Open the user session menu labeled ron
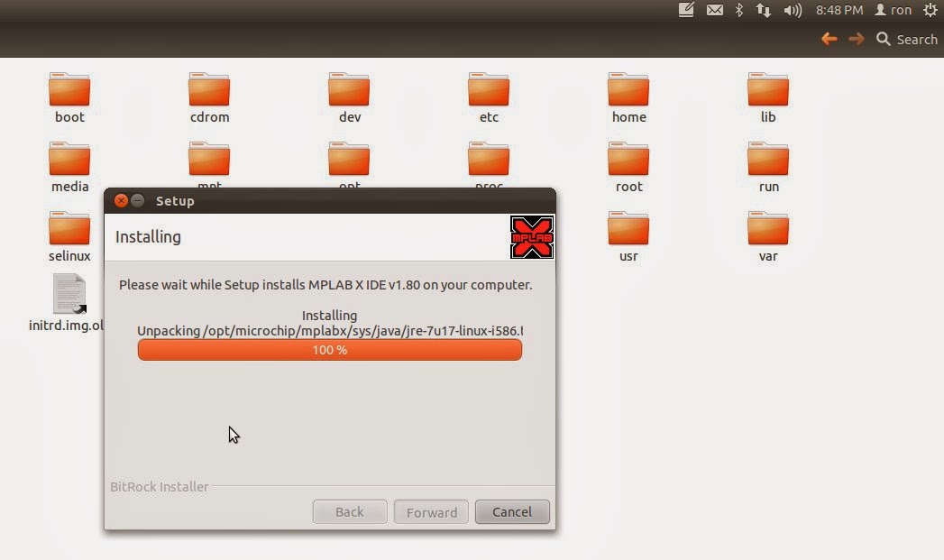944x560 pixels. click(893, 10)
